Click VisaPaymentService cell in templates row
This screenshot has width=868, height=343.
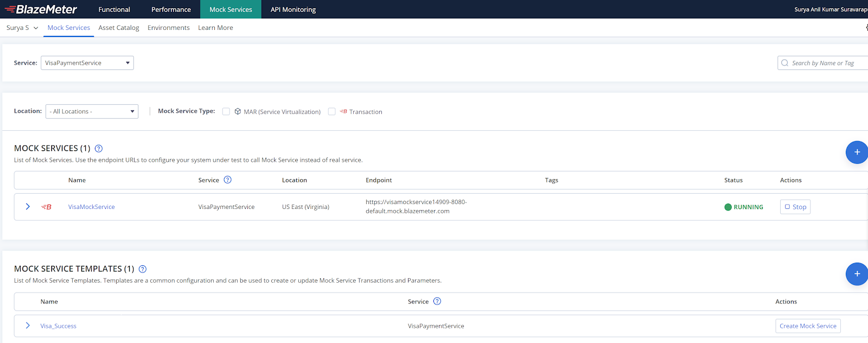[x=436, y=326]
